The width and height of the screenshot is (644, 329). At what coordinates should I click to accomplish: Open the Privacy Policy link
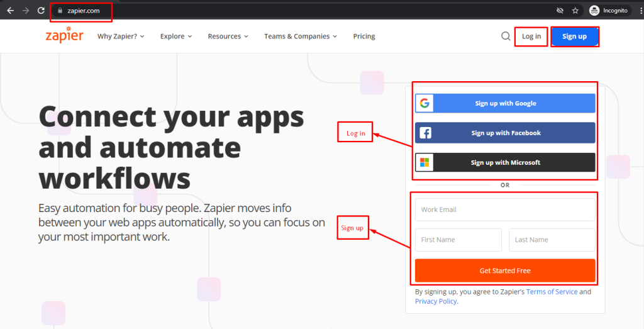436,301
